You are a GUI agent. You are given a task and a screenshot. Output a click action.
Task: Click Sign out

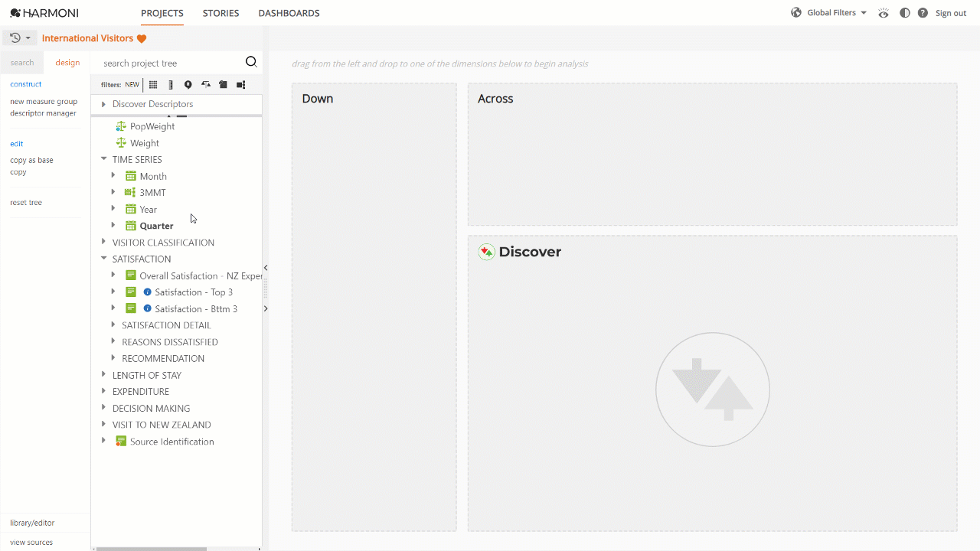(951, 13)
